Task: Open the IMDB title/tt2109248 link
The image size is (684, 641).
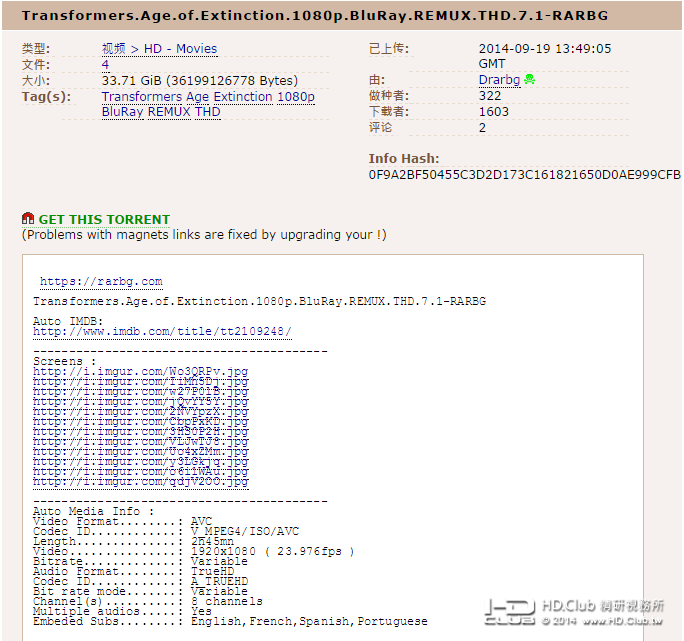Action: tap(162, 332)
